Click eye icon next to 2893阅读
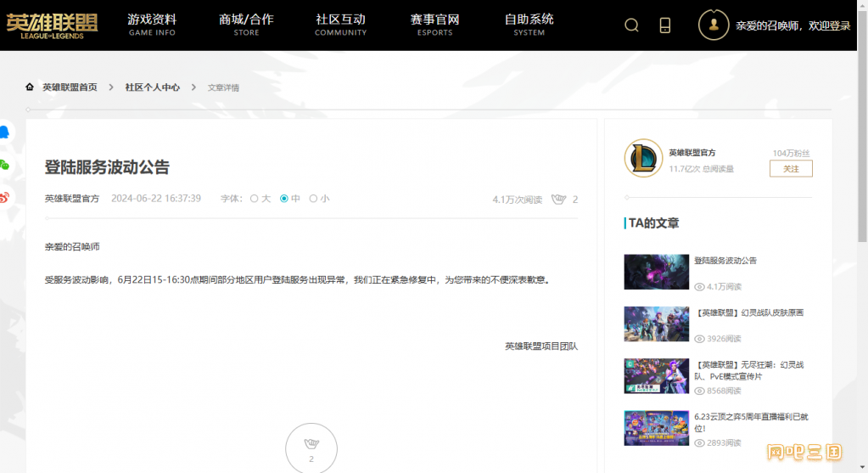 click(x=699, y=443)
